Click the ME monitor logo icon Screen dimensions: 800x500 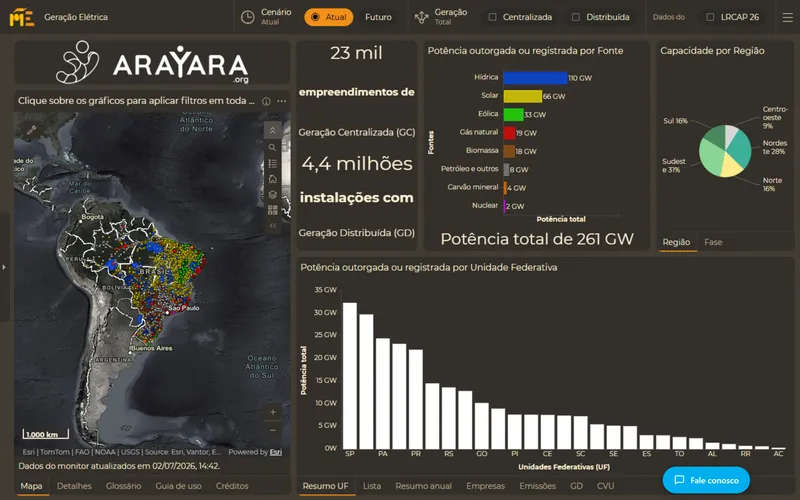click(22, 17)
